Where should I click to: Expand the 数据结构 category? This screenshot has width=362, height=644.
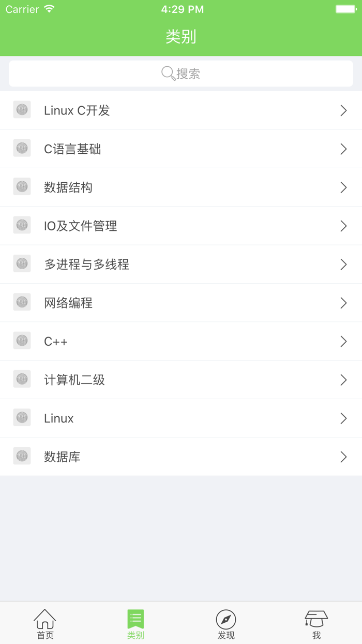pyautogui.click(x=181, y=187)
